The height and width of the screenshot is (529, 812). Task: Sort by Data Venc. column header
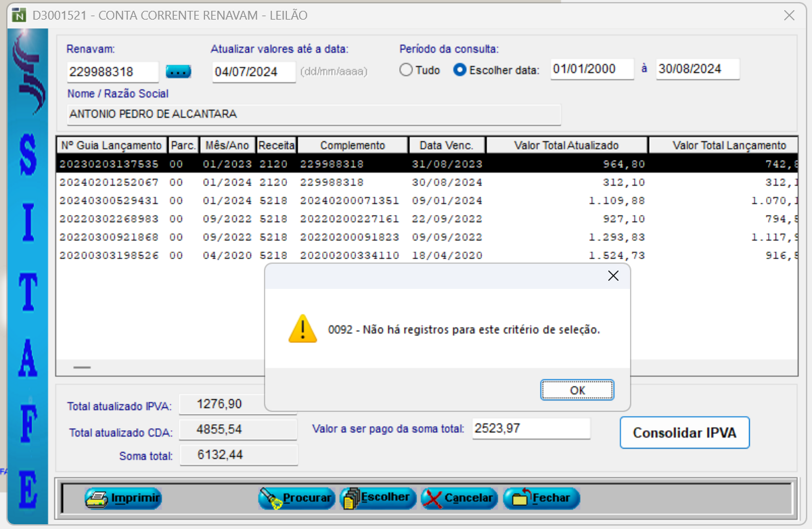click(x=447, y=145)
